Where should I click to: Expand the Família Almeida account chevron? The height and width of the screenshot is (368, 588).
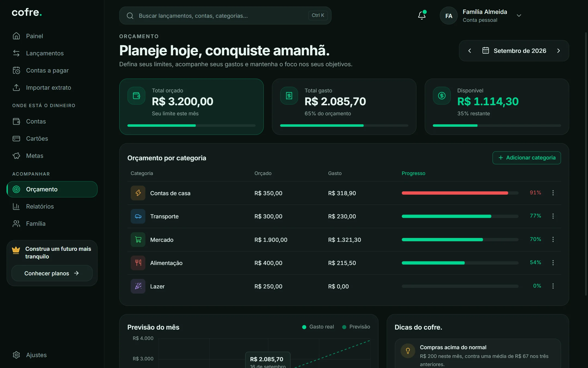[x=519, y=16]
